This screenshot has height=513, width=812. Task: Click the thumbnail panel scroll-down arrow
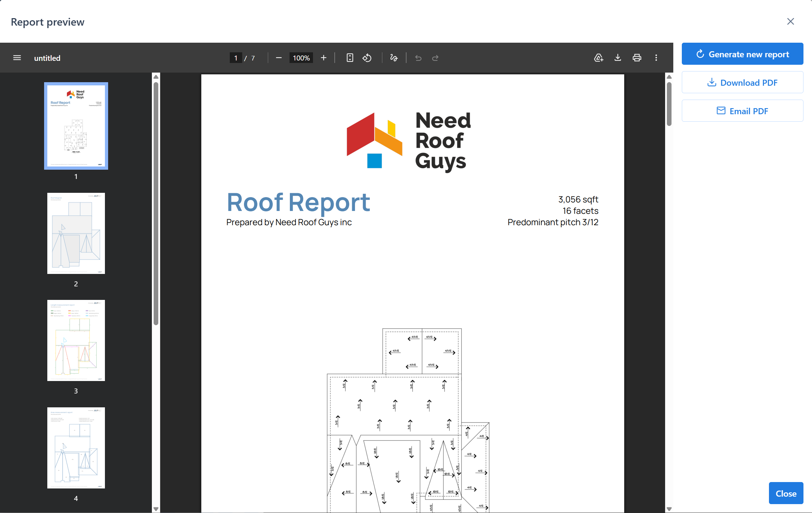coord(156,509)
